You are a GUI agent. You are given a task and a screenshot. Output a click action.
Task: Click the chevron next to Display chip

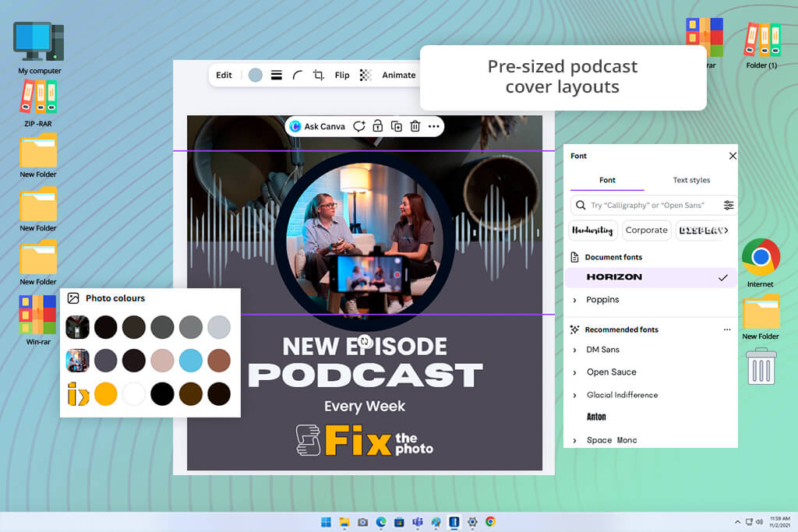click(x=726, y=231)
